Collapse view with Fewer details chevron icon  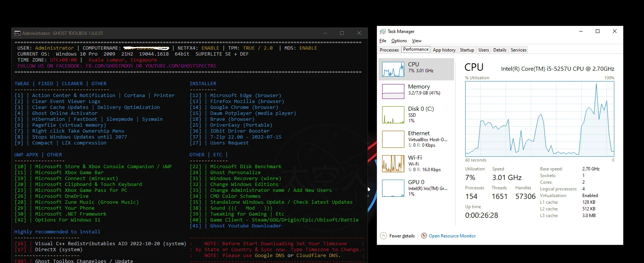(x=383, y=236)
